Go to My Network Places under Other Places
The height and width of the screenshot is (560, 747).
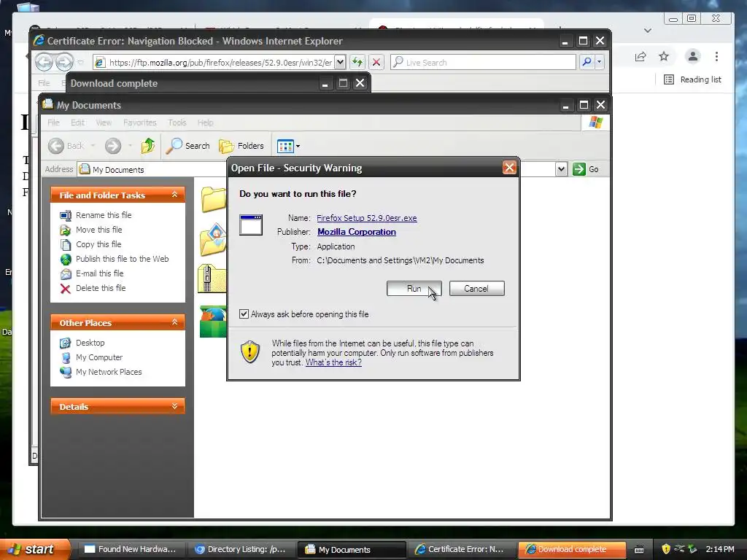[x=109, y=372]
